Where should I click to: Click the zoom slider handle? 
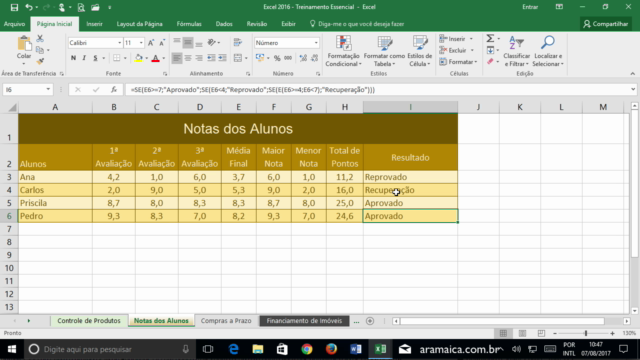coord(586,333)
